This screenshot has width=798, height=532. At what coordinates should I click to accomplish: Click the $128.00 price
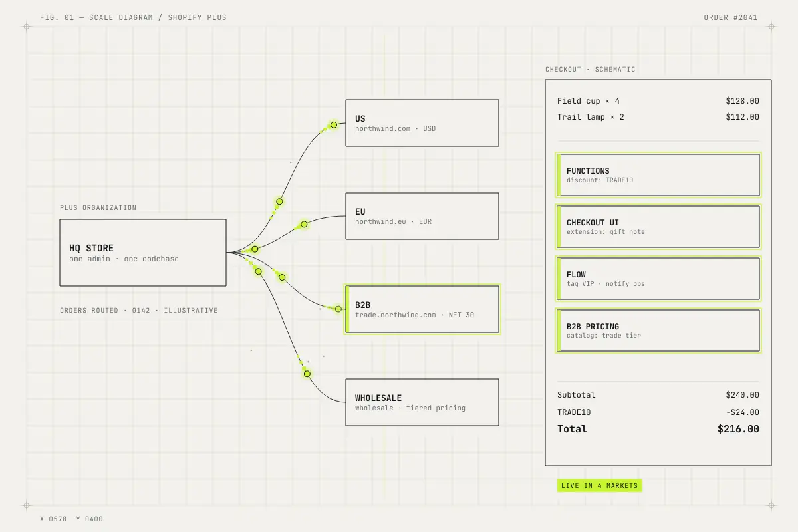[x=742, y=101]
